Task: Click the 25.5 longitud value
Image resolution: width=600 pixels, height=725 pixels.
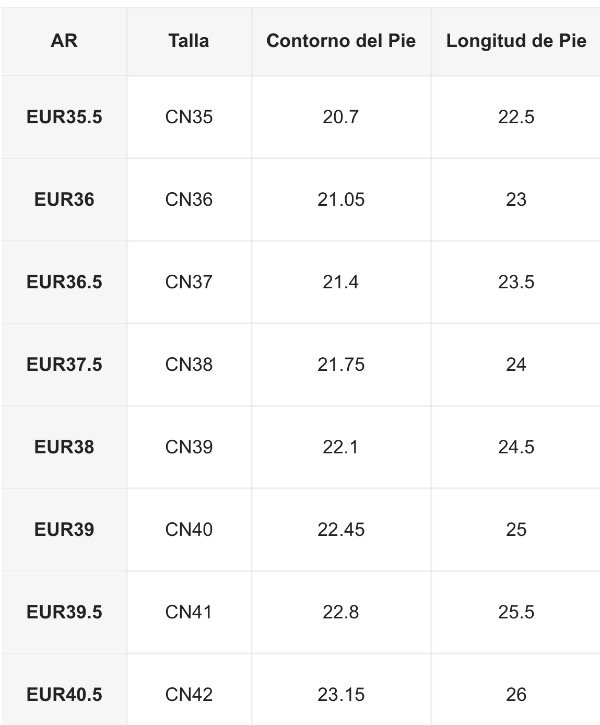Action: click(x=516, y=612)
